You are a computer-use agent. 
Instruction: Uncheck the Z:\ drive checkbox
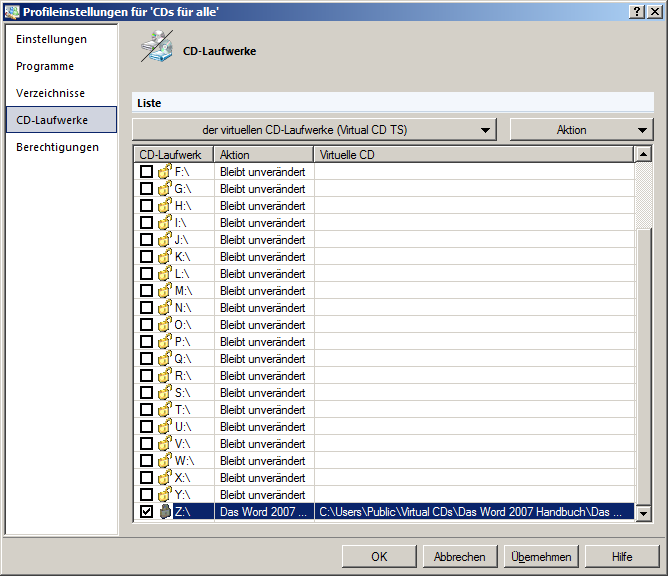(x=146, y=512)
